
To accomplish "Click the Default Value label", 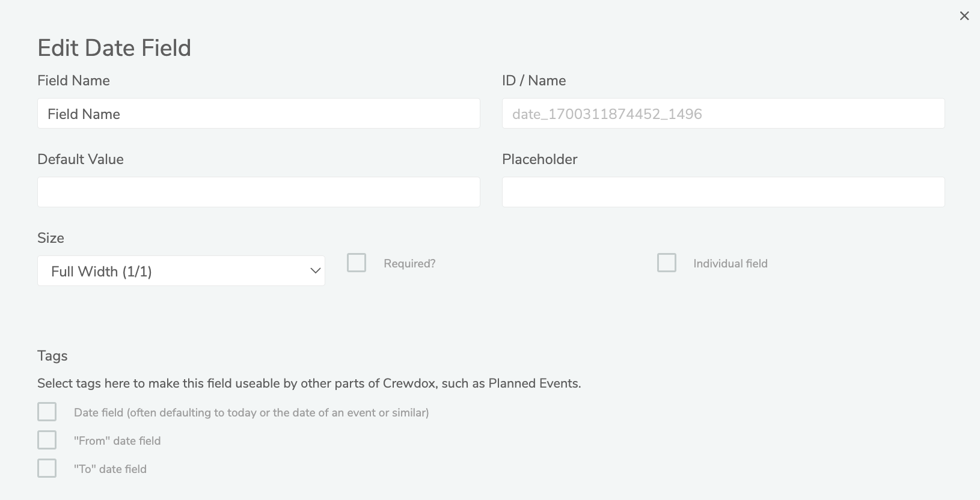I will 81,159.
